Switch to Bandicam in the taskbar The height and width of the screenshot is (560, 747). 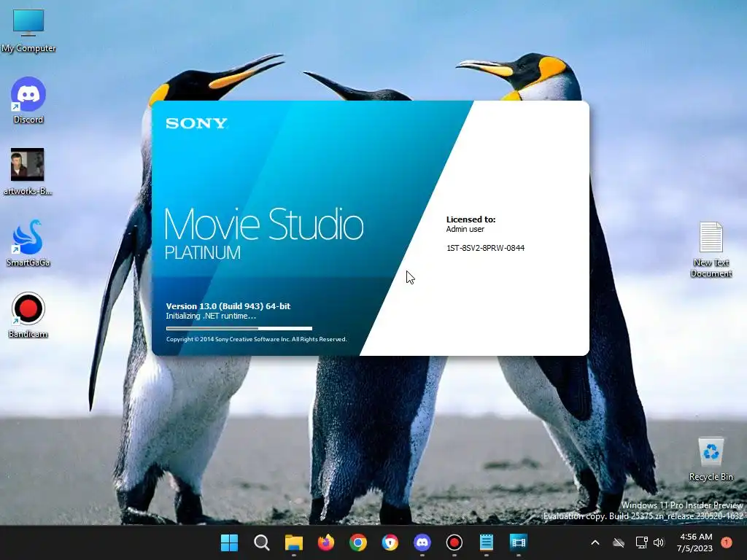[454, 542]
